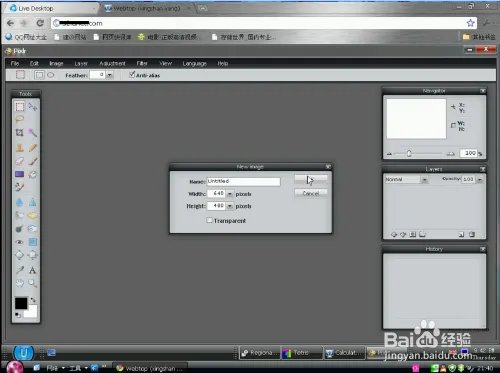500x373 pixels.
Task: Open the File menu
Action: click(x=15, y=63)
